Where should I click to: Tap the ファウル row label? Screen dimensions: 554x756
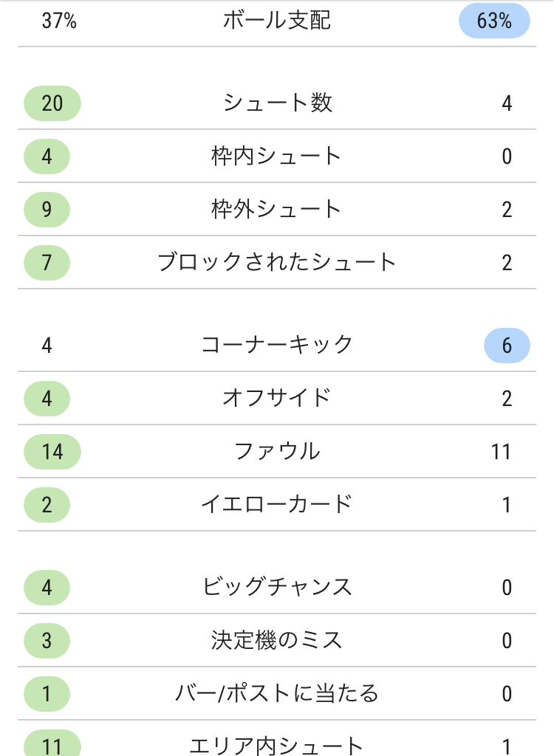pyautogui.click(x=276, y=452)
